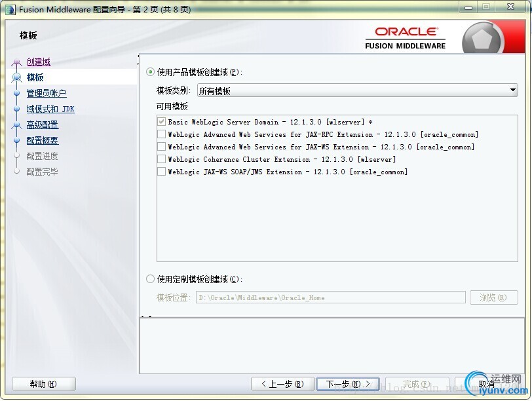Close the configuration wizard window

510,7
